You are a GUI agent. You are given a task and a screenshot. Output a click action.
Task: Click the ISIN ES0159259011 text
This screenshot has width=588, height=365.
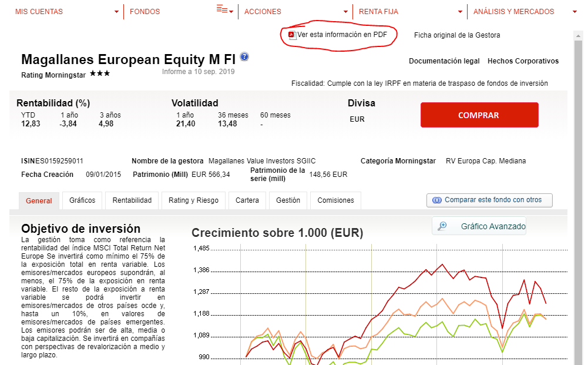coord(52,161)
